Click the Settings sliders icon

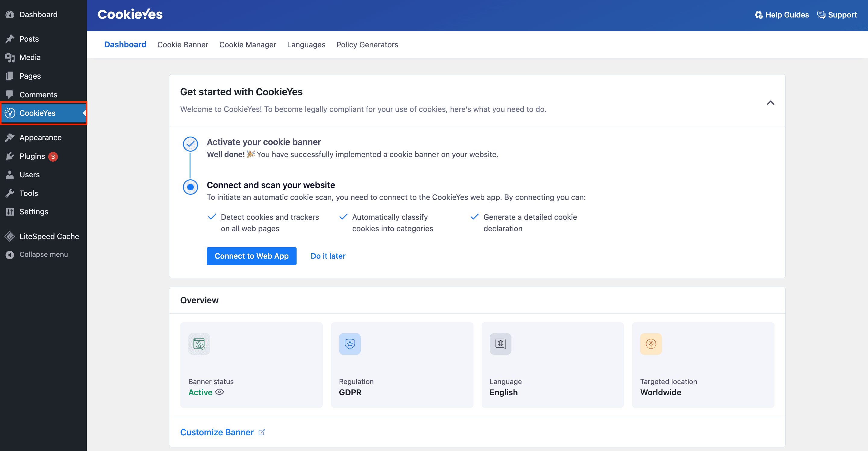[x=10, y=212]
